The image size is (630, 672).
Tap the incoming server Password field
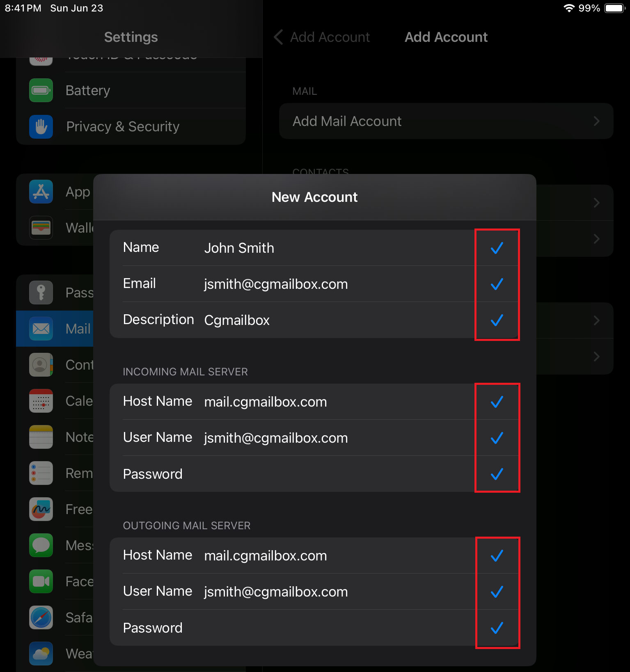point(328,474)
